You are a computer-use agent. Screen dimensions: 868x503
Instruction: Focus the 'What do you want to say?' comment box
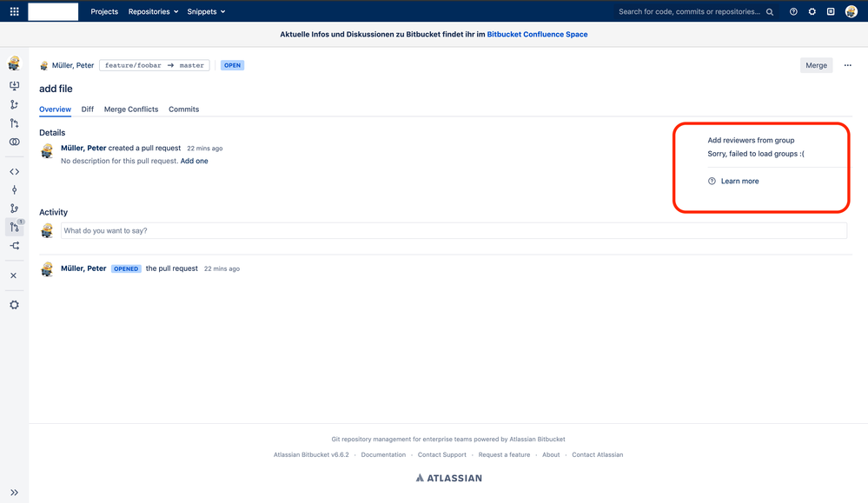click(454, 231)
